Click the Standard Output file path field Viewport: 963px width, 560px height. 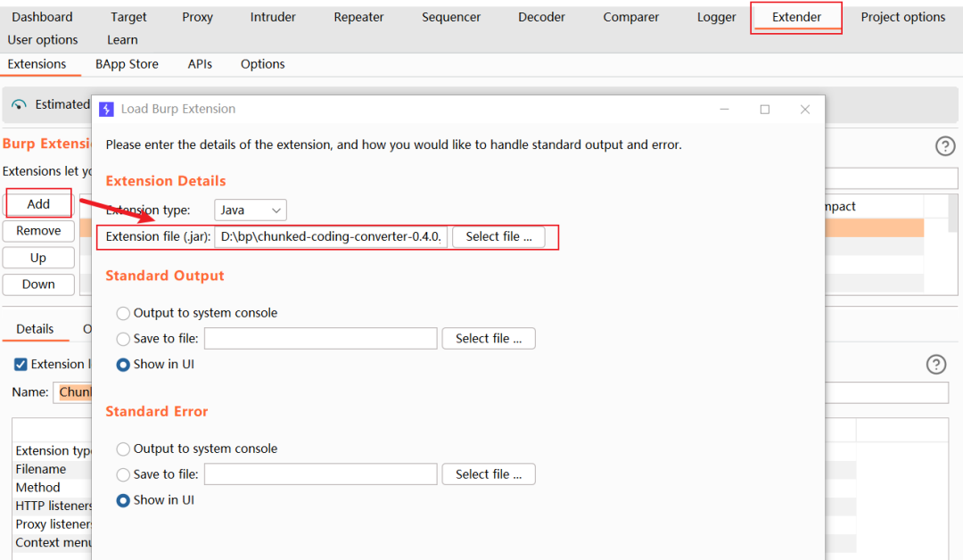[x=321, y=338]
